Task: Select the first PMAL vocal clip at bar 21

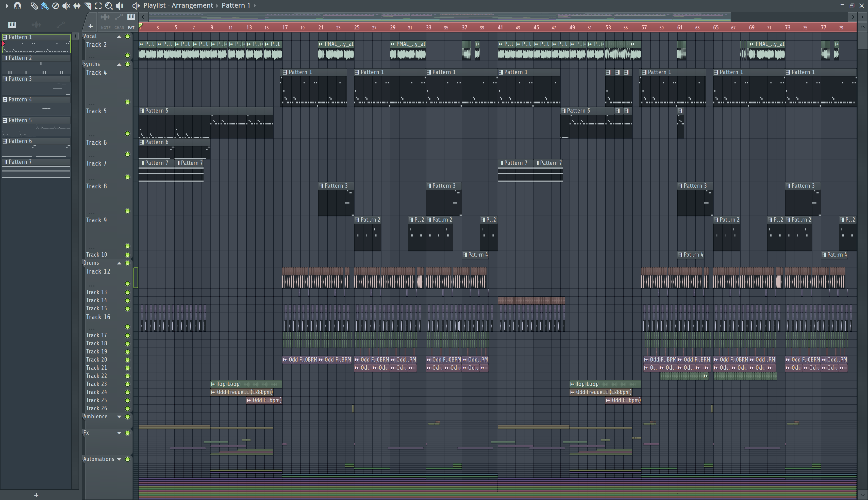Action: [336, 50]
